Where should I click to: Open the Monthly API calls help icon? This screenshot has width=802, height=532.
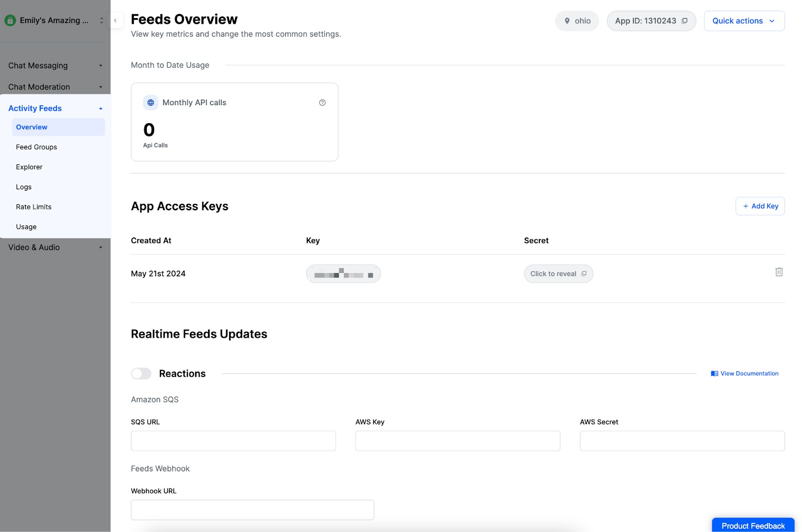(x=322, y=103)
